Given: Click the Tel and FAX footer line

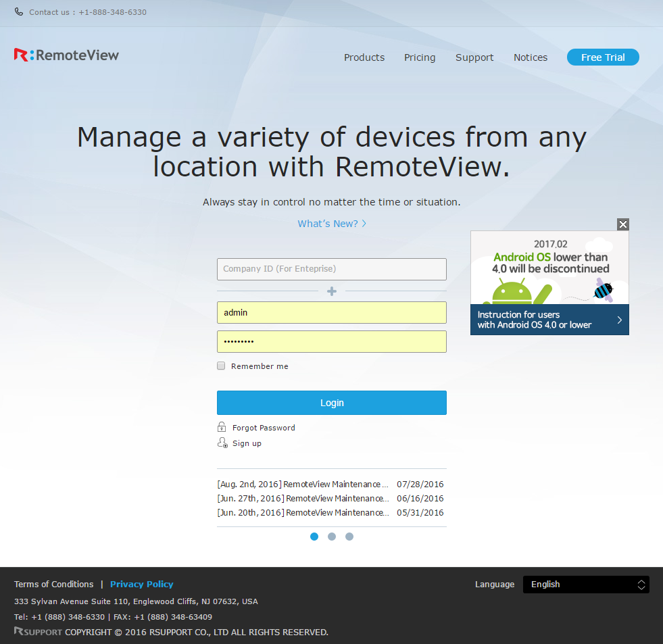Looking at the screenshot, I should [x=113, y=617].
